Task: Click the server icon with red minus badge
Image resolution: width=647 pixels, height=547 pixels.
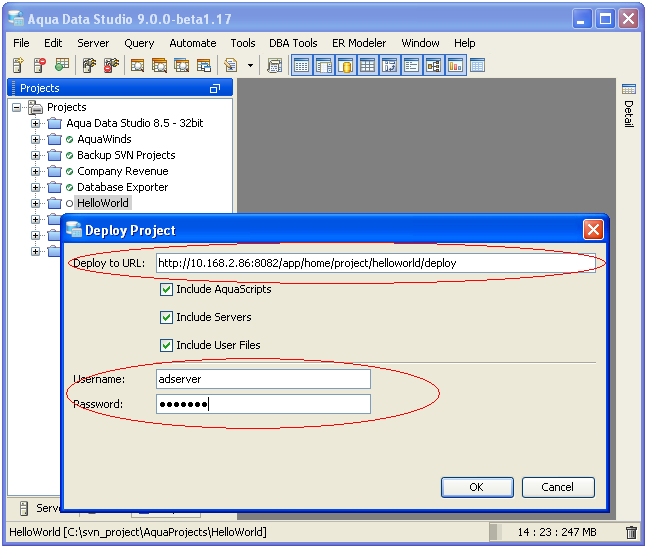Action: (40, 65)
